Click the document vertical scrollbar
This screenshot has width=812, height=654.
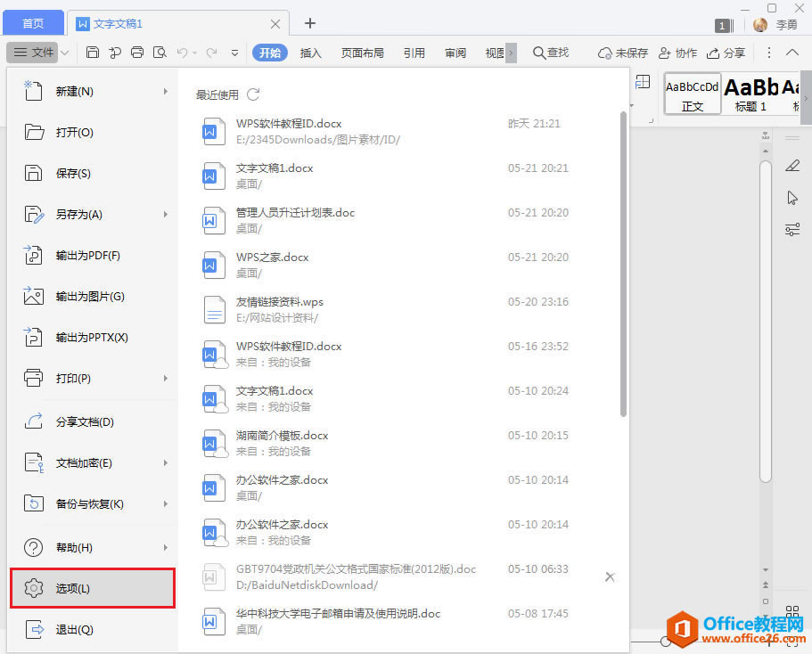click(766, 321)
